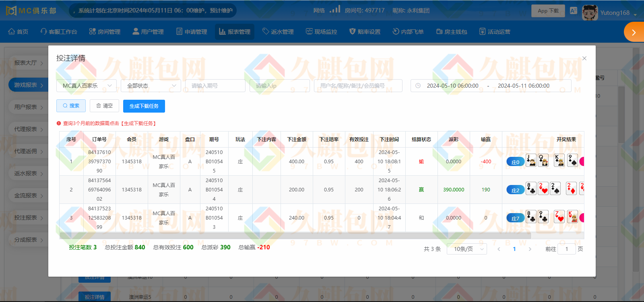Click the 清空 clear button
Image resolution: width=644 pixels, height=302 pixels.
(x=104, y=106)
